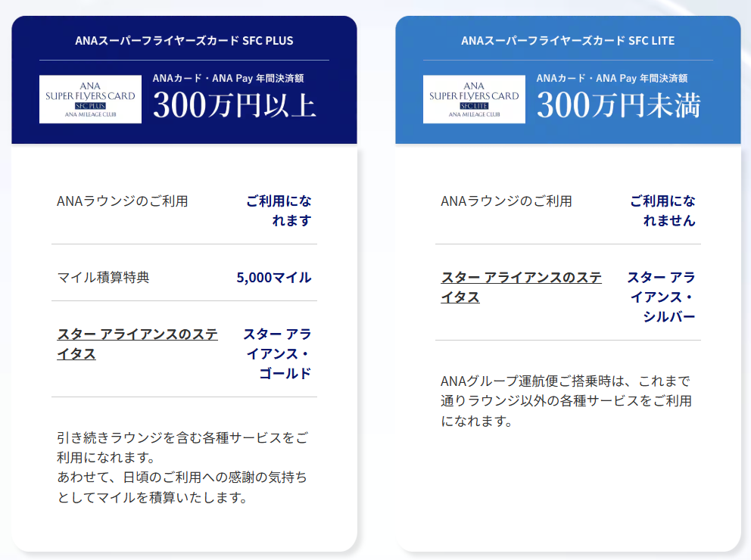Click the ANAグループ運航便ご搭乗時は description paragraph
This screenshot has height=560, width=751.
[x=566, y=400]
